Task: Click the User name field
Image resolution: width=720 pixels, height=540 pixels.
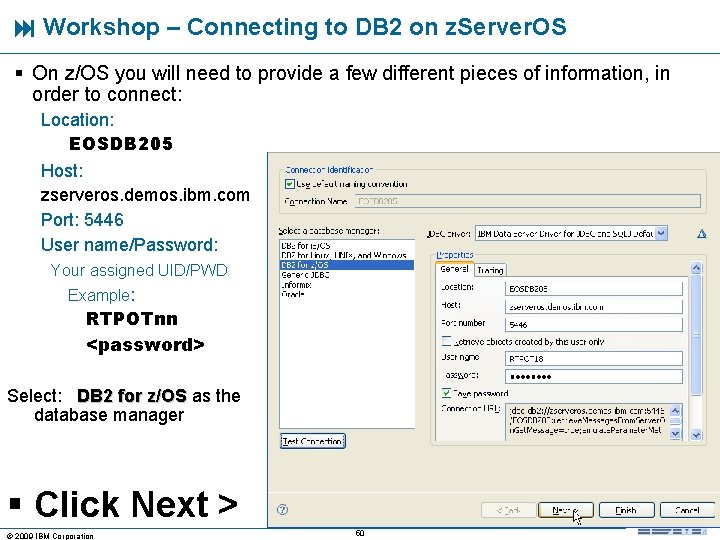Action: tap(593, 358)
